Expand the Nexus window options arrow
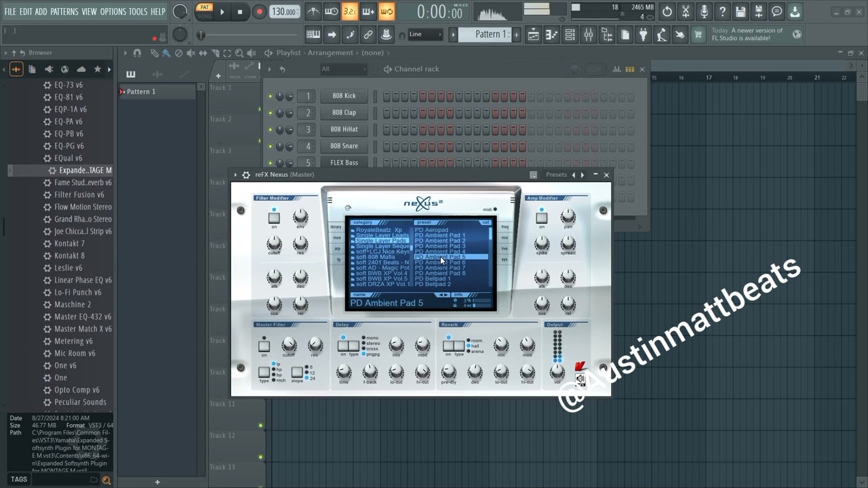Image resolution: width=868 pixels, height=488 pixels. [236, 175]
